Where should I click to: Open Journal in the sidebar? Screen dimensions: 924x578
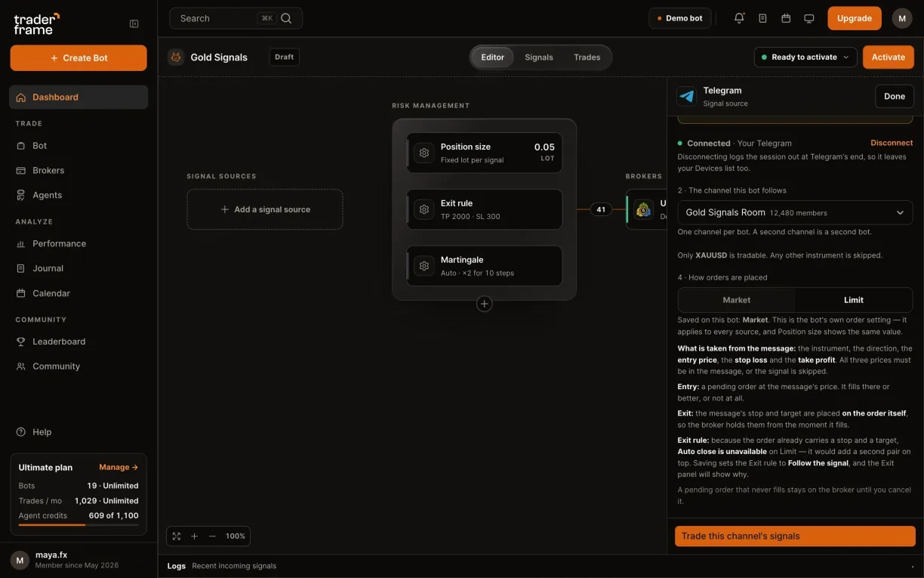[79, 268]
